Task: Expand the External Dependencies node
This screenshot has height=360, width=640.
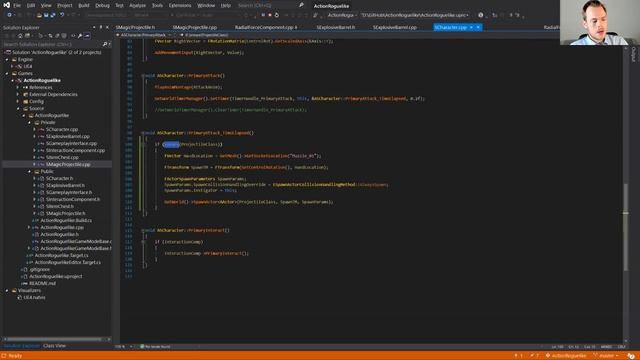Action: pyautogui.click(x=18, y=94)
